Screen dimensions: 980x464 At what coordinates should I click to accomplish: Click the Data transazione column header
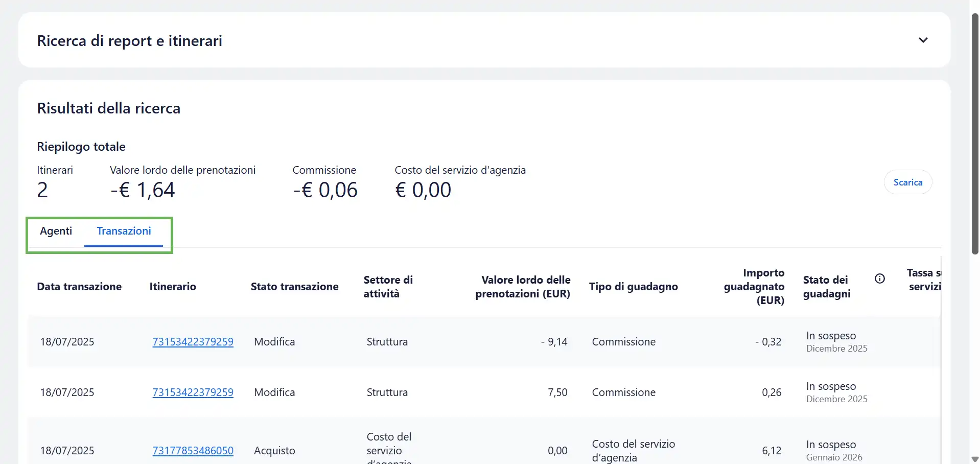coord(79,287)
